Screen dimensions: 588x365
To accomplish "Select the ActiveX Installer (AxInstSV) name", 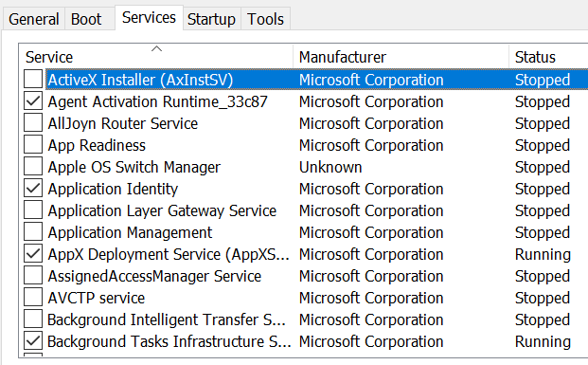I will [141, 80].
